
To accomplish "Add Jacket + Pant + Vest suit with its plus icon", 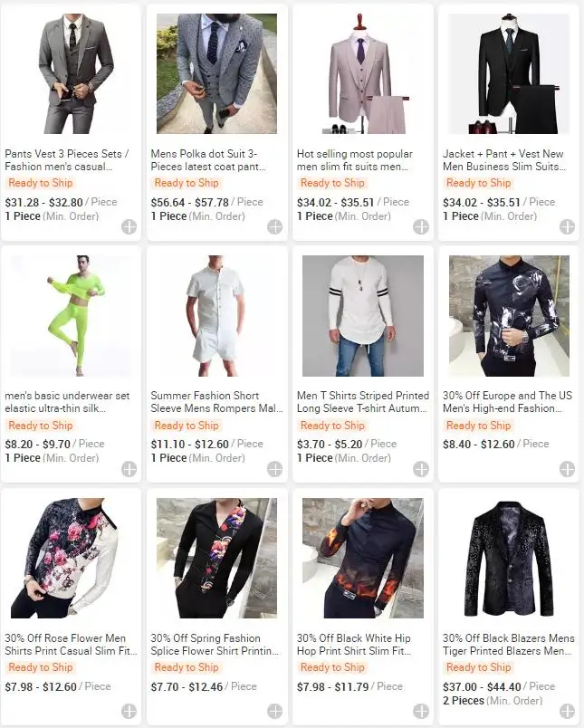I will [x=567, y=227].
